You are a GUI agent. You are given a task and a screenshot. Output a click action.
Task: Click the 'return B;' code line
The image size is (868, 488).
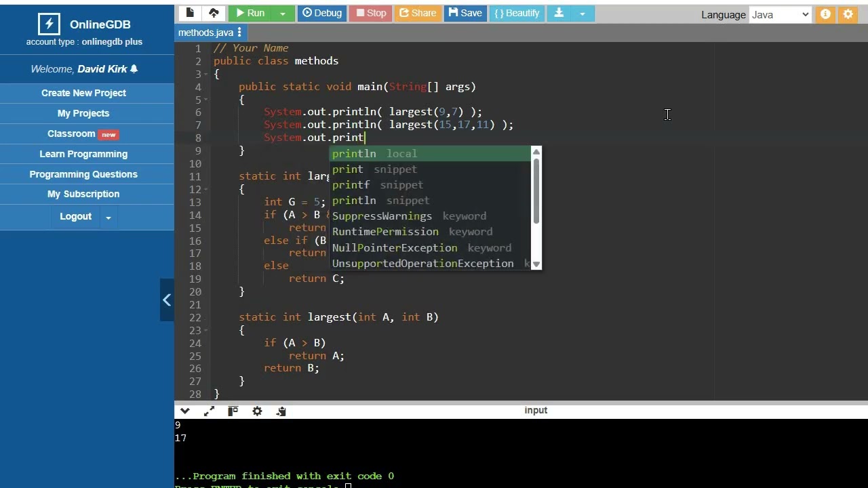point(292,368)
